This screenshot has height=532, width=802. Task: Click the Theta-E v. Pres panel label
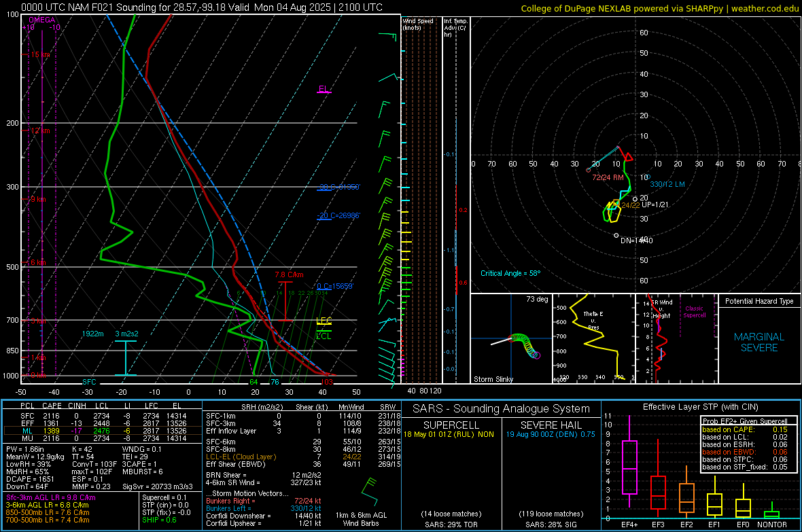click(593, 320)
